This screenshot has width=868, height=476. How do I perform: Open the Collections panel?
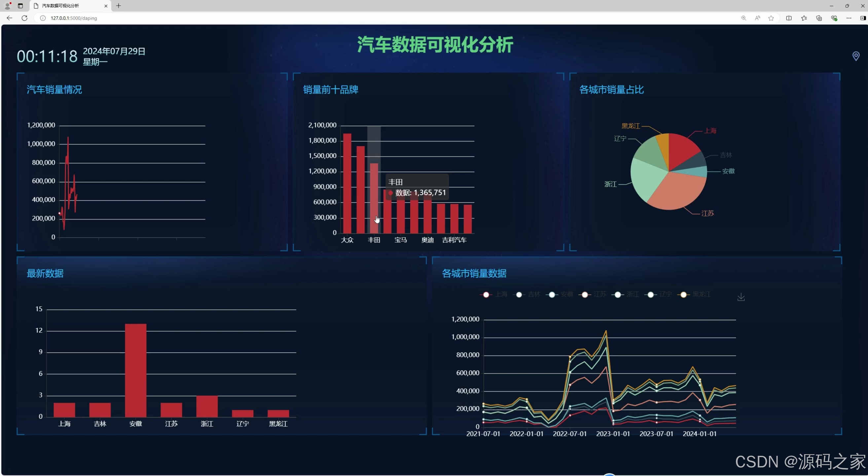click(819, 18)
